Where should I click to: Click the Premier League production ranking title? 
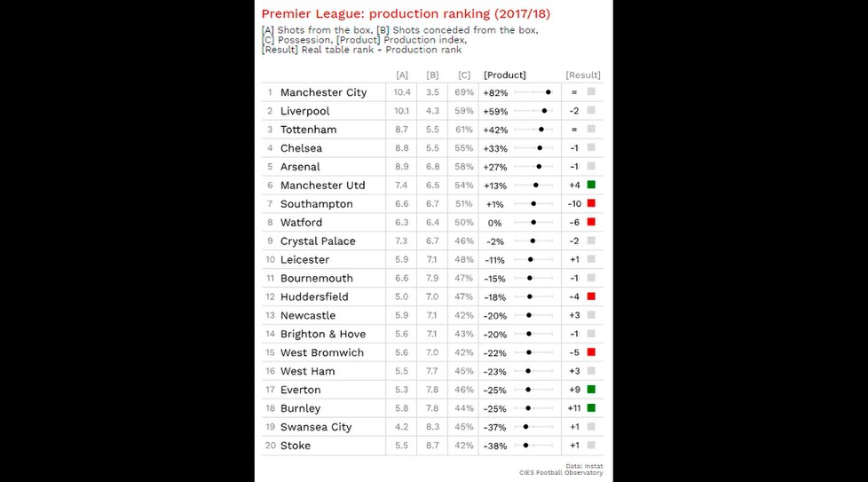(x=406, y=14)
